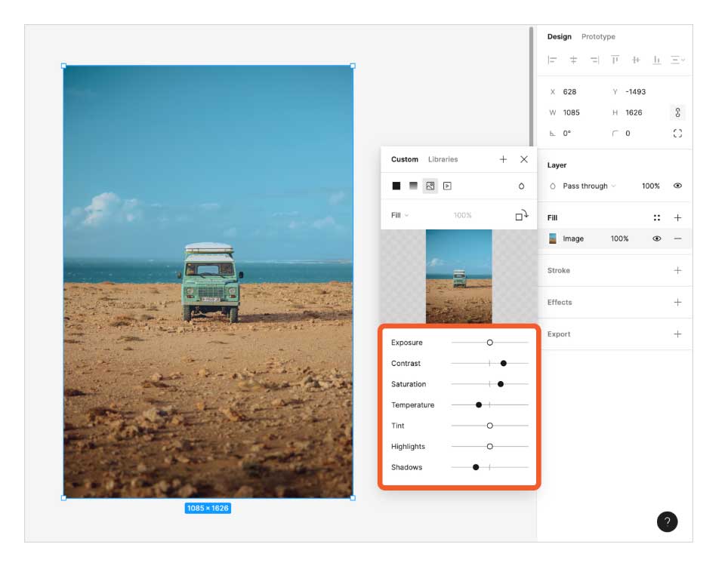Select the solid color fill type
The width and height of the screenshot is (728, 572).
pos(396,186)
